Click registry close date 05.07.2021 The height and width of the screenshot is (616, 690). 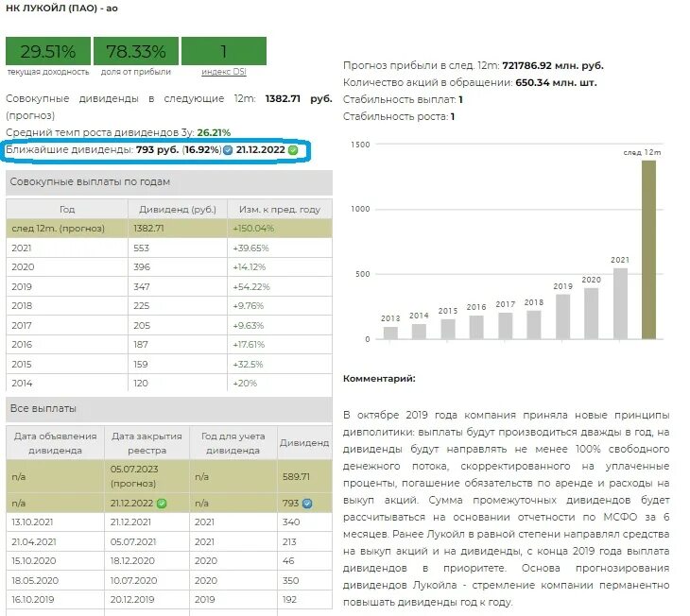pos(133,542)
